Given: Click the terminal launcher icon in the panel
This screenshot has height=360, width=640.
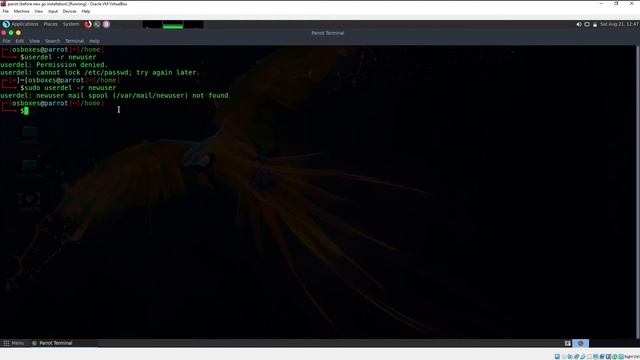Looking at the screenshot, I should [97, 24].
